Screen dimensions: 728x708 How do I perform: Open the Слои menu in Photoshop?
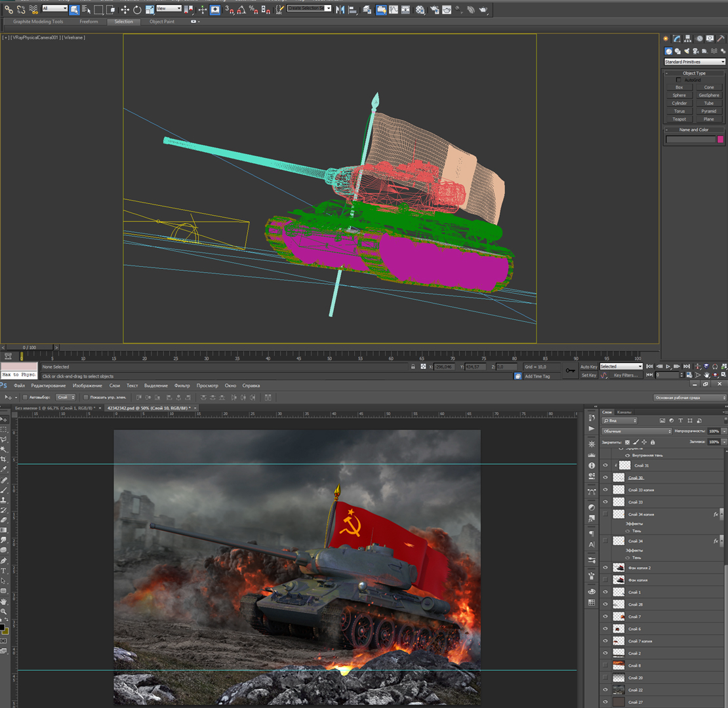(x=115, y=385)
